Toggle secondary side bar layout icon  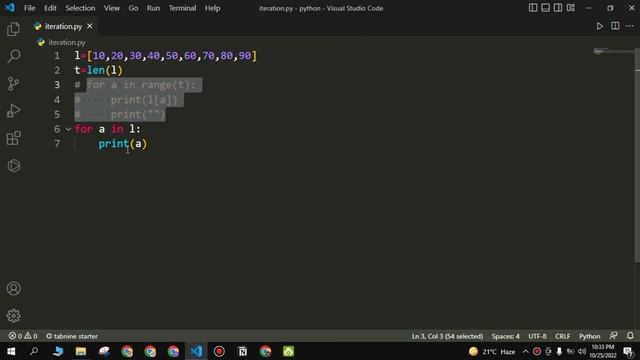click(558, 8)
